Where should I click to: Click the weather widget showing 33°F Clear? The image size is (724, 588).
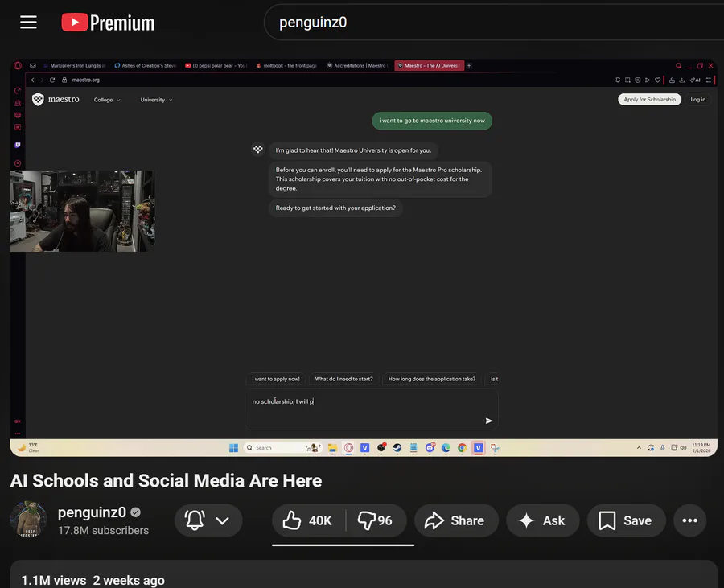click(29, 448)
